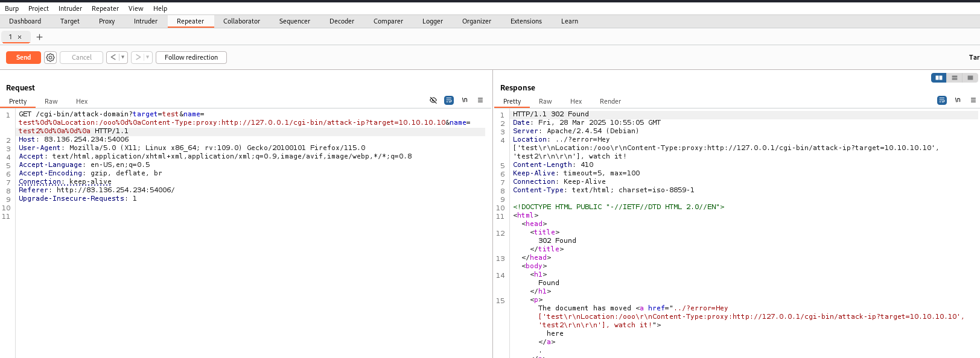Click the Upgrade-Insecure-Requests header line
The width and height of the screenshot is (980, 358).
tap(78, 198)
